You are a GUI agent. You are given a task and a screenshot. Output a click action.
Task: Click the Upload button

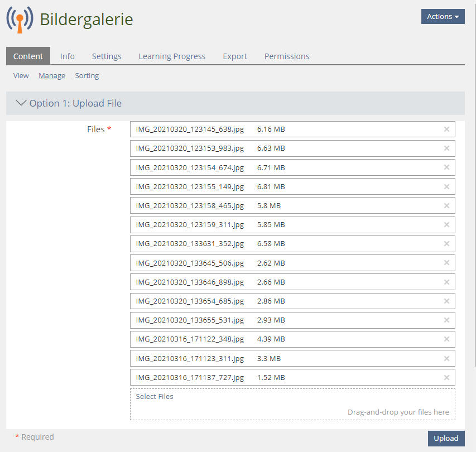pyautogui.click(x=446, y=439)
